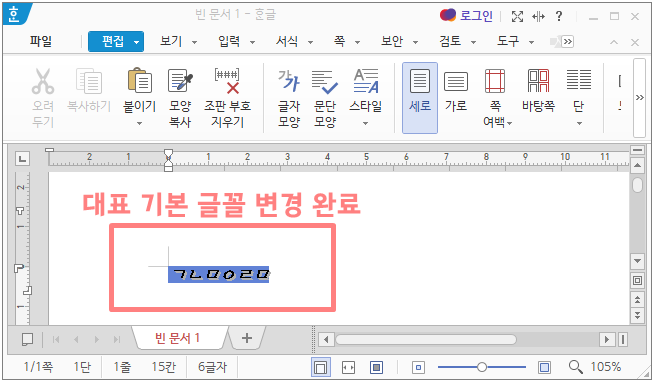
Task: Click the full screen expand icon in title bar
Action: coord(517,16)
